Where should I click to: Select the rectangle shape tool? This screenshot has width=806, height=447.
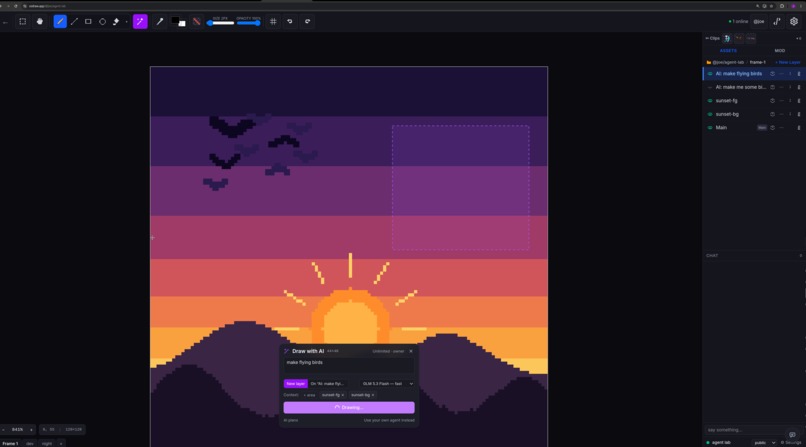[x=88, y=22]
